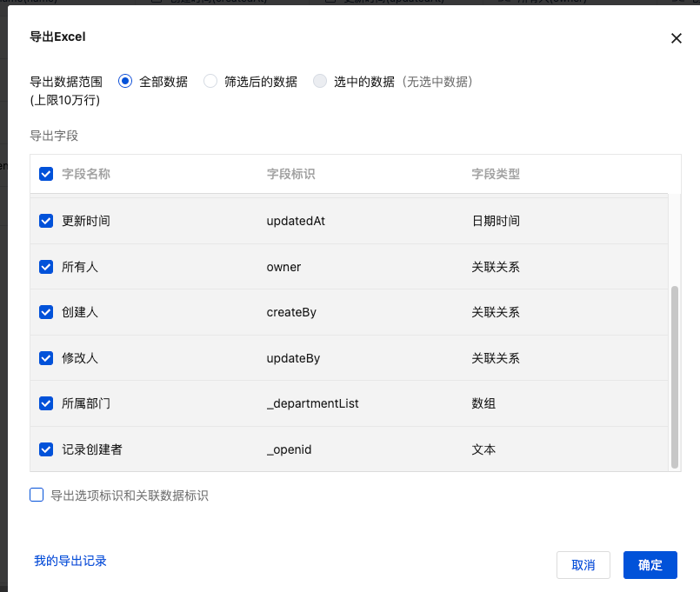Close the 导出Excel dialog with X icon
This screenshot has width=700, height=592.
676,38
